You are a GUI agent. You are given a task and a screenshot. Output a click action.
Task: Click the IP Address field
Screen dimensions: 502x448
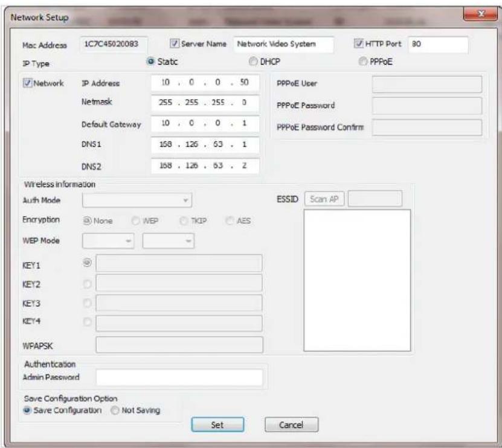click(205, 83)
